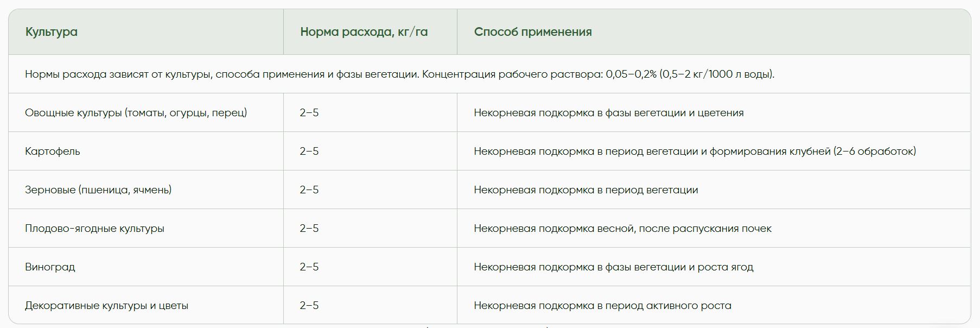Click the 2–5 rate for Картофель
980x328 pixels.
(x=309, y=152)
